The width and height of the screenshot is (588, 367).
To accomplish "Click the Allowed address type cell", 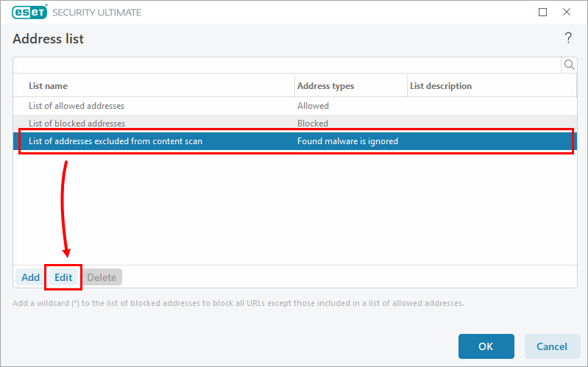I will pyautogui.click(x=313, y=106).
